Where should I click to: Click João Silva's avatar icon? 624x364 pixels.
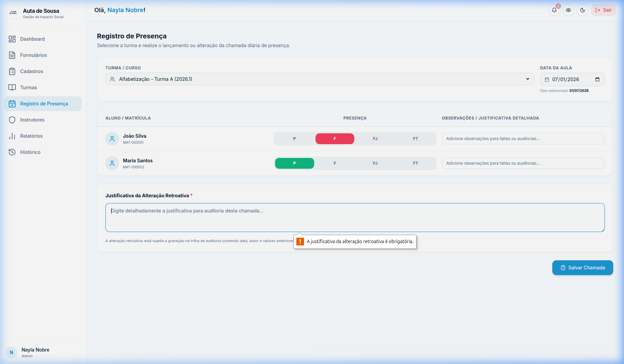point(112,139)
